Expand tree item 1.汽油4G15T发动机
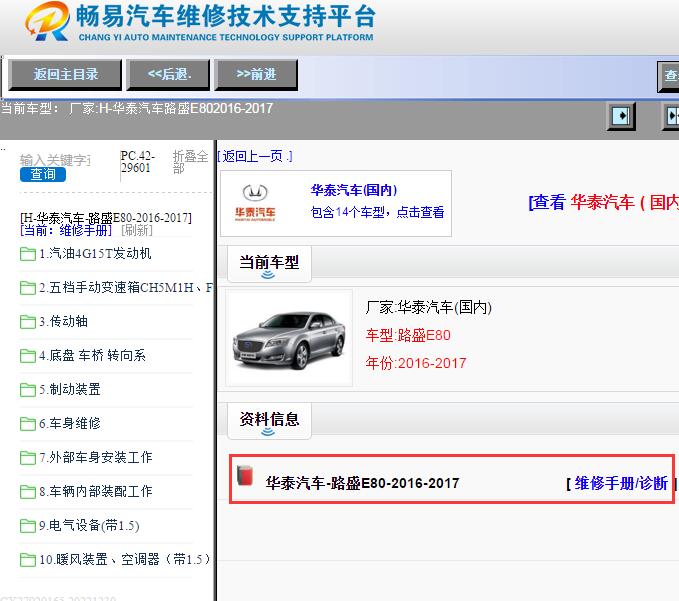The width and height of the screenshot is (679, 601). (x=95, y=254)
